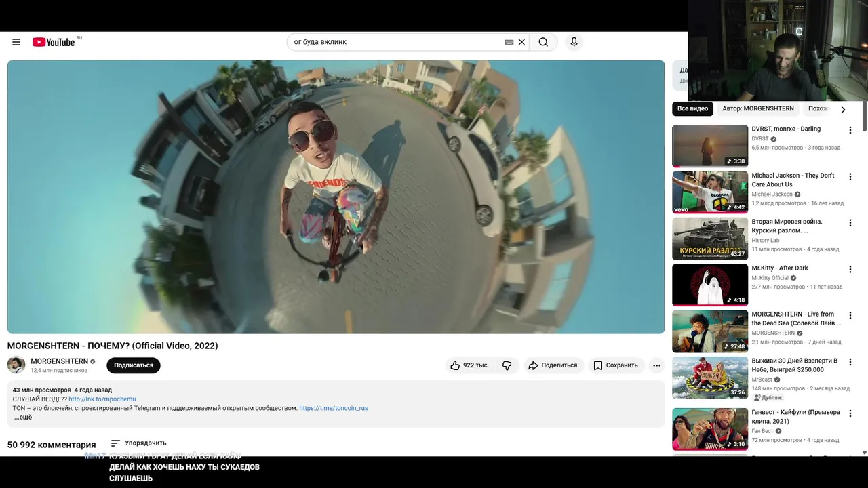The width and height of the screenshot is (868, 488).
Task: Click the Дубляж badge under MrBeast video
Action: (x=768, y=398)
